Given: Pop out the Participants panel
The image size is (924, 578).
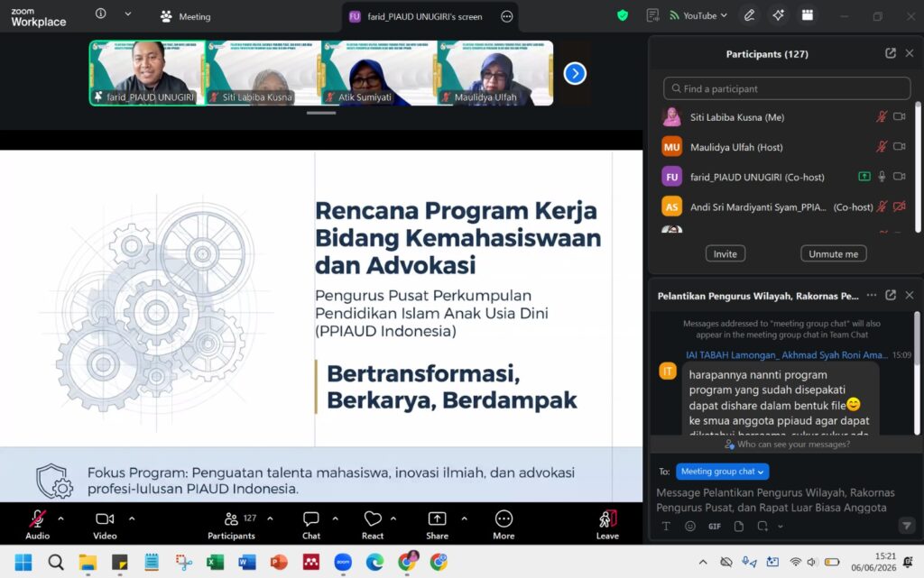Looking at the screenshot, I should tap(891, 53).
